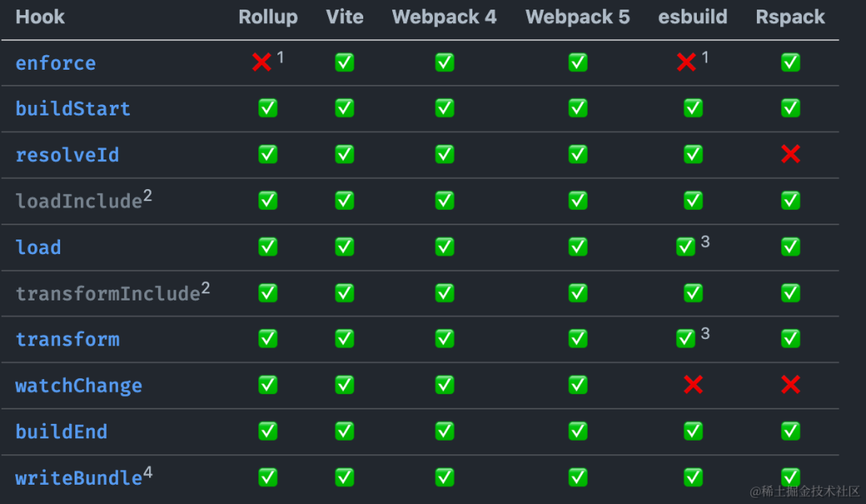Click green check for transform under esbuild
The image size is (866, 504).
pos(686,338)
